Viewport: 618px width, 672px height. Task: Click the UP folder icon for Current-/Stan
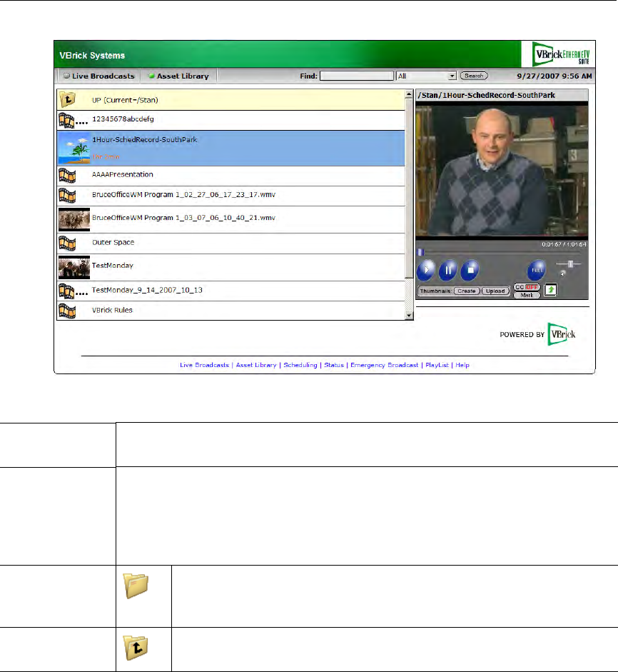(x=67, y=99)
